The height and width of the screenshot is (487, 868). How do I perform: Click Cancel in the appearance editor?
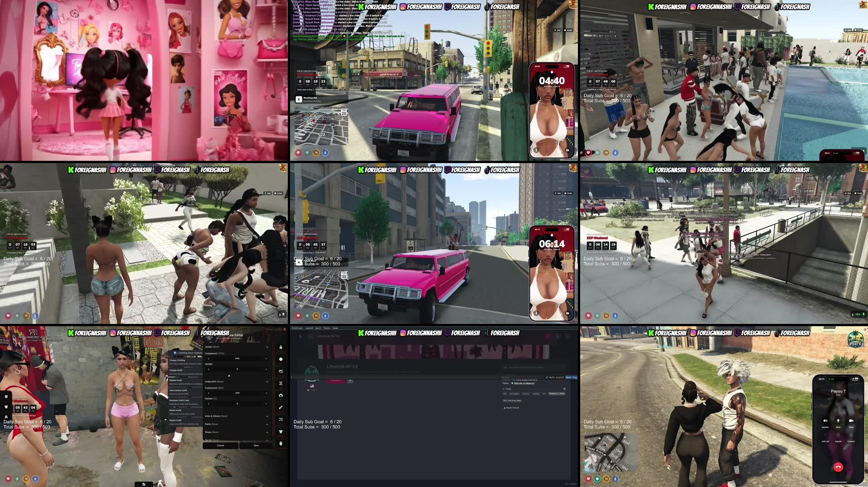point(220,445)
